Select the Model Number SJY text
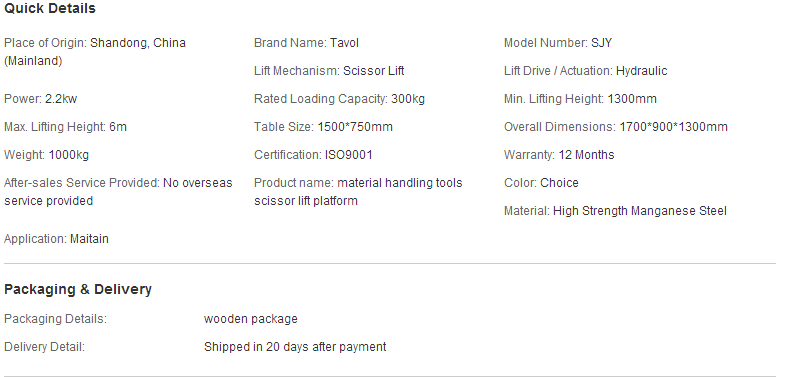The height and width of the screenshot is (377, 788). 558,43
